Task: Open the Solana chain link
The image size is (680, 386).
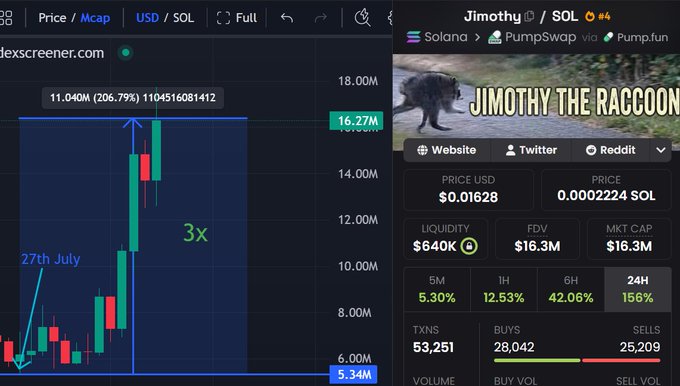Action: (437, 37)
